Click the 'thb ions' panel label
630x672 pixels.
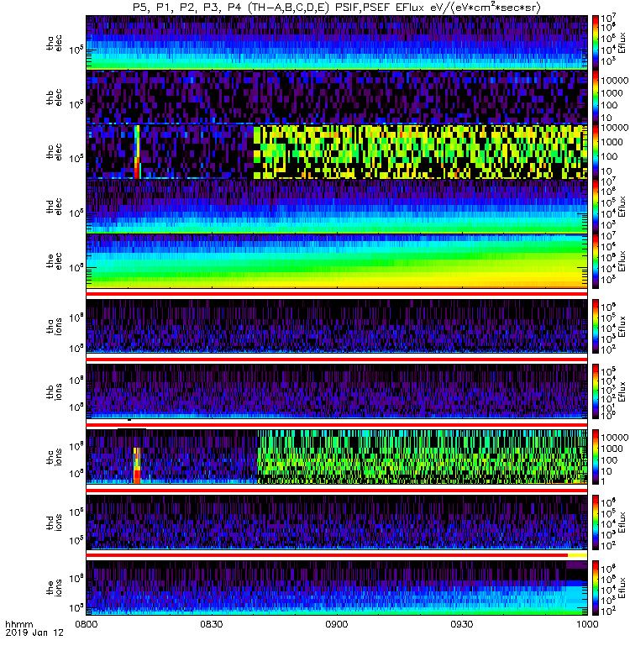tap(54, 391)
